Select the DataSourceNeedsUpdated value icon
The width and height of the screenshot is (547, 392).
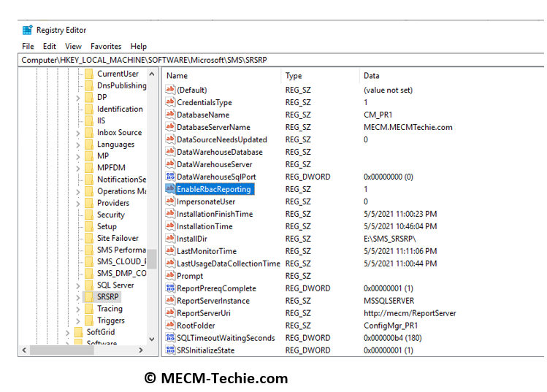click(170, 139)
